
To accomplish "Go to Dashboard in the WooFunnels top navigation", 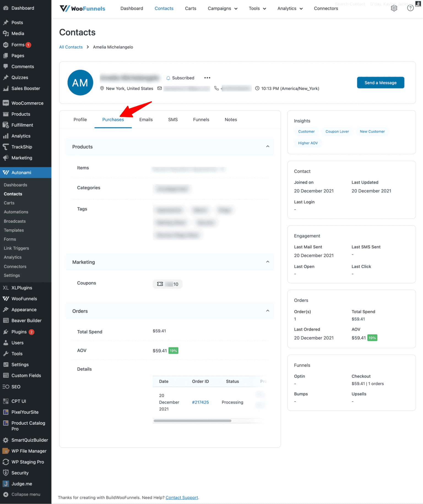I will click(x=132, y=9).
